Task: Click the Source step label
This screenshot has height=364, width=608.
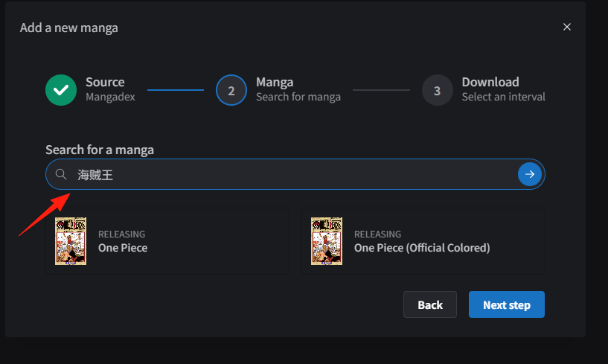Action: (105, 82)
